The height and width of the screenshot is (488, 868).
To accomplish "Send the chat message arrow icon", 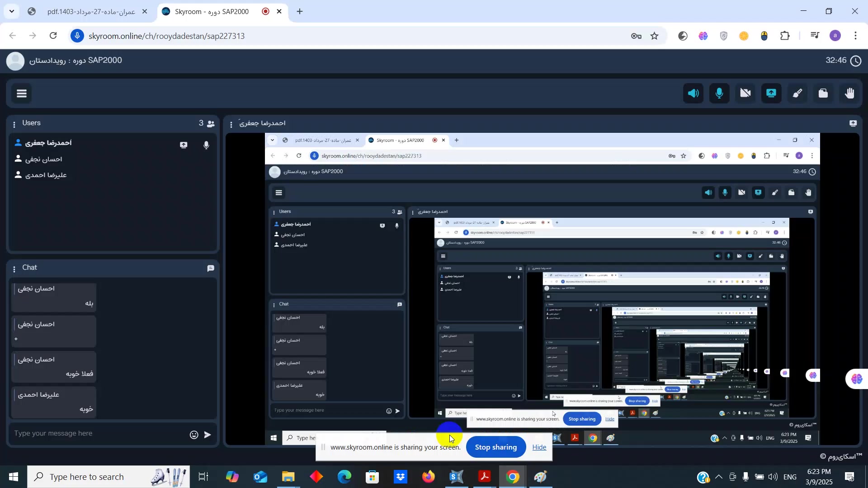I will pos(208,435).
